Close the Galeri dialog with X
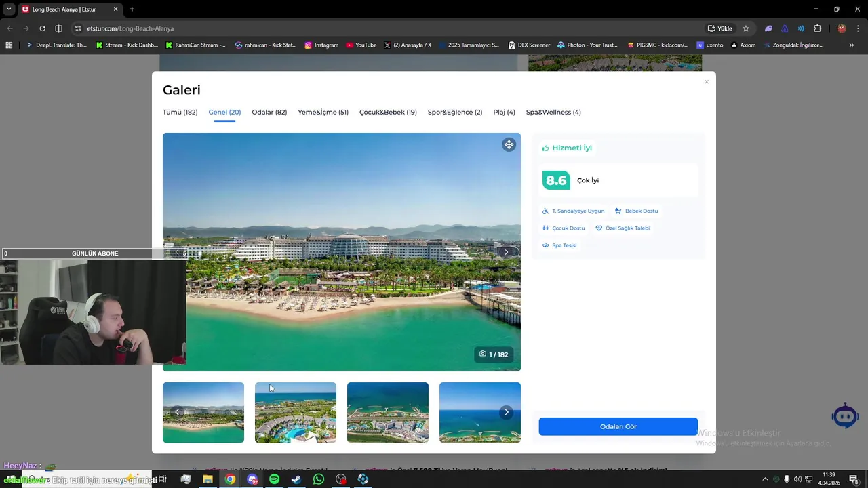This screenshot has height=488, width=868. pos(706,82)
